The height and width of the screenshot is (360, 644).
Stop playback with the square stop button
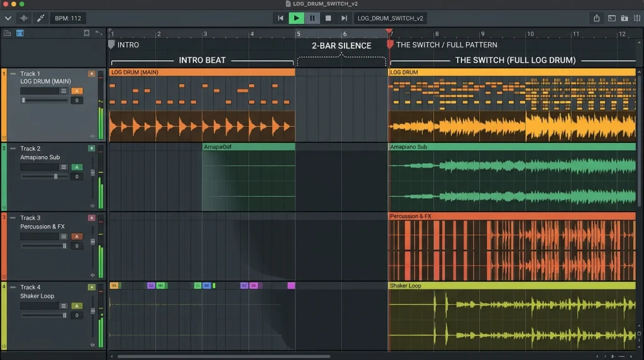(328, 18)
